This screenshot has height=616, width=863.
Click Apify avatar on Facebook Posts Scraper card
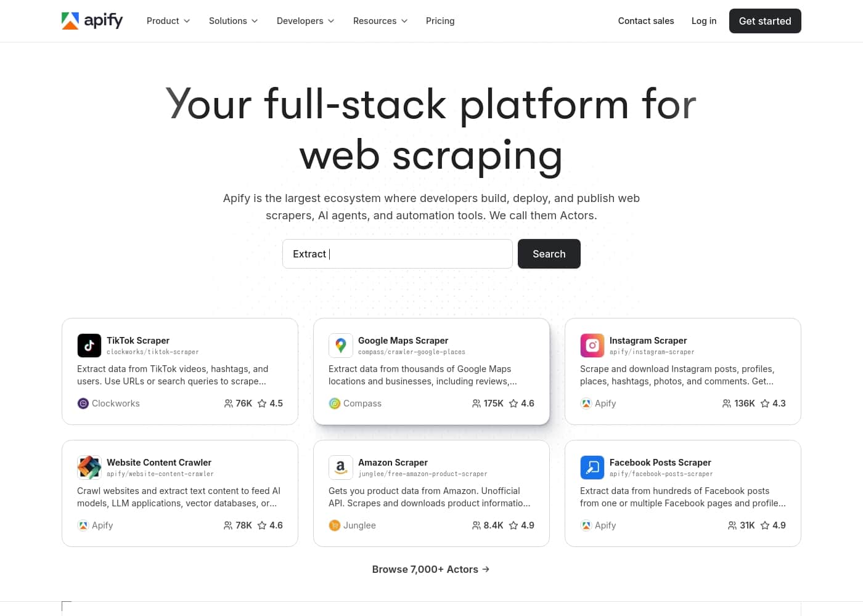pyautogui.click(x=586, y=525)
